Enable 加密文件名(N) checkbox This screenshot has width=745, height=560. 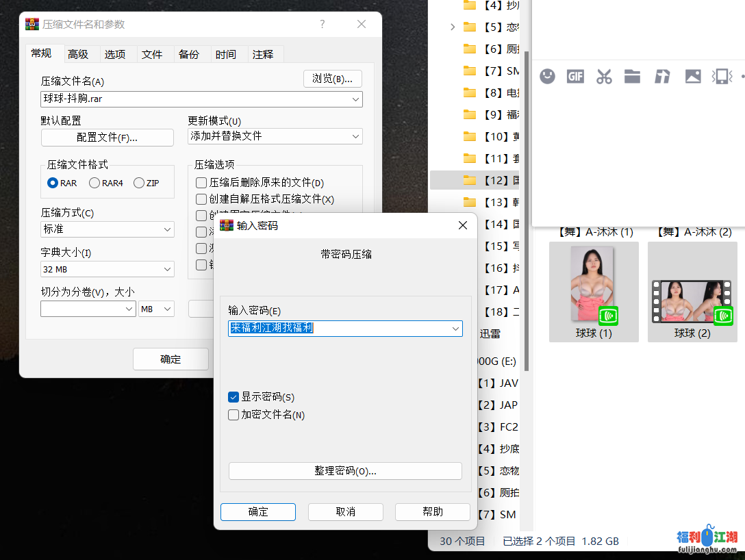pos(233,414)
